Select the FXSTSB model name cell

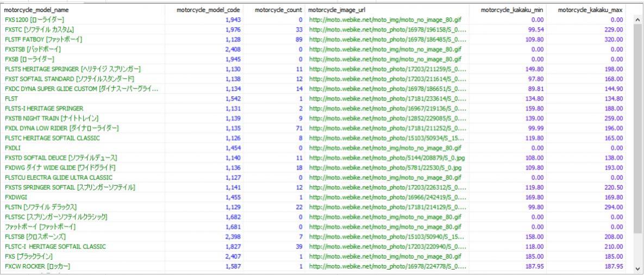tap(82, 49)
